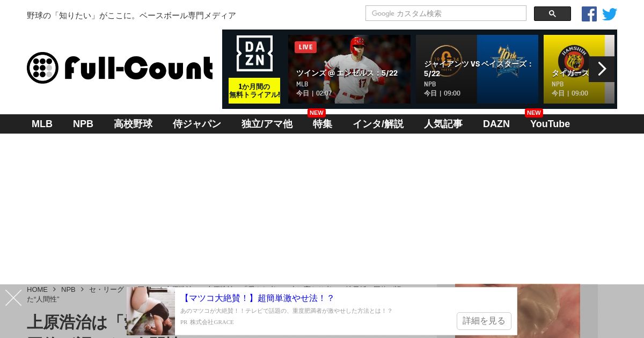This screenshot has height=338, width=644.
Task: Open the Tigers game card
Action: 579,69
